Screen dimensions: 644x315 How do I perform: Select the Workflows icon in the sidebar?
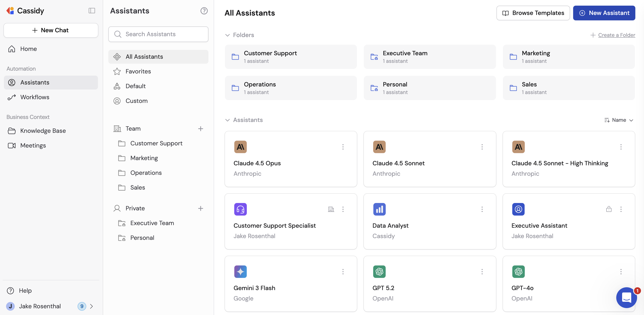click(11, 97)
